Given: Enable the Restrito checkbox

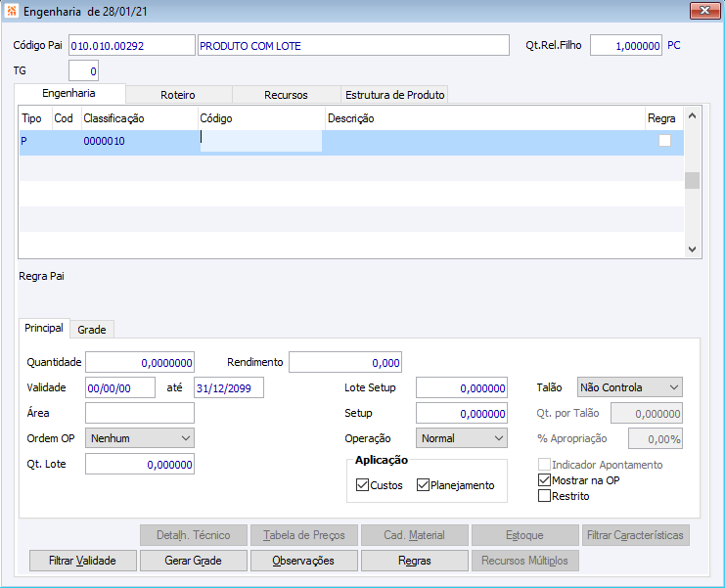Looking at the screenshot, I should (545, 496).
